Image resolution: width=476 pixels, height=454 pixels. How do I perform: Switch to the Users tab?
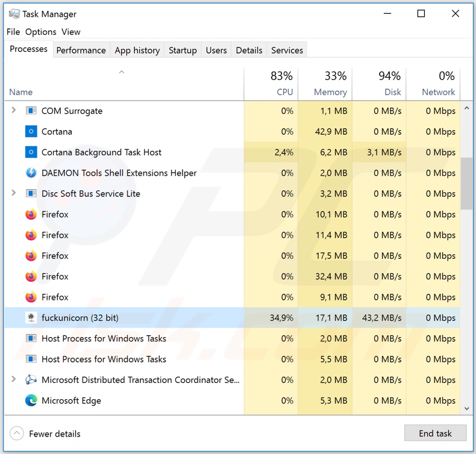point(216,50)
